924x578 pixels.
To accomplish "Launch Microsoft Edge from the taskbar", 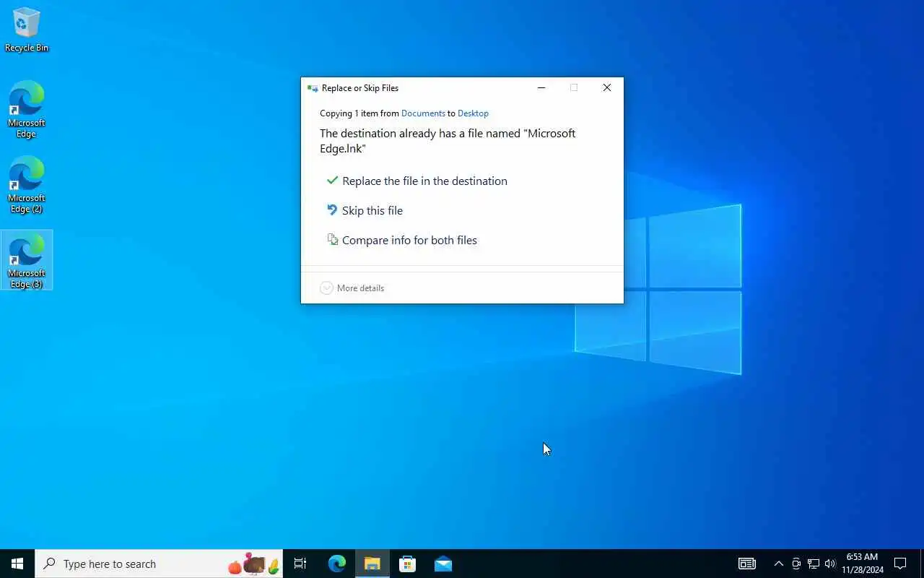I will click(x=336, y=564).
